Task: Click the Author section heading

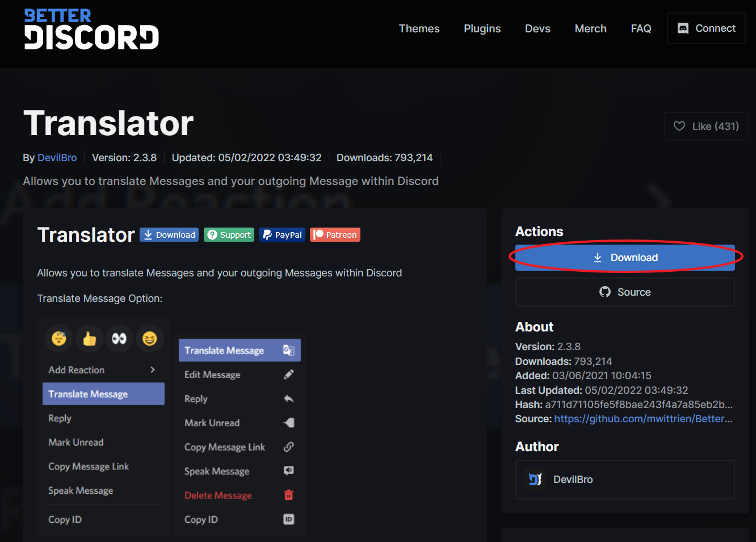Action: coord(537,447)
